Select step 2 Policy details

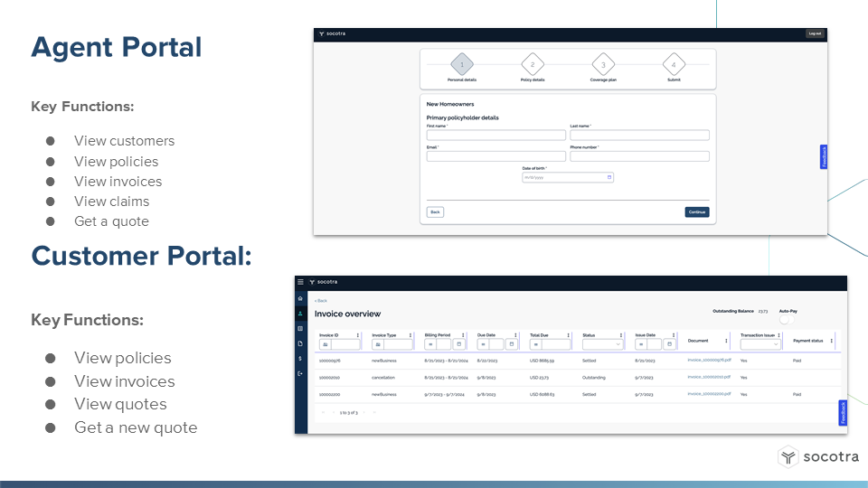pos(533,65)
